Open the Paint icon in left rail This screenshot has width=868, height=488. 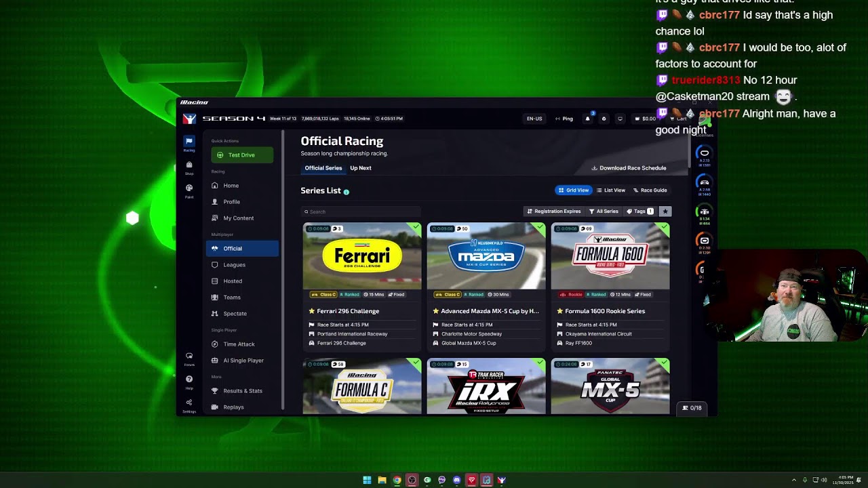click(189, 190)
